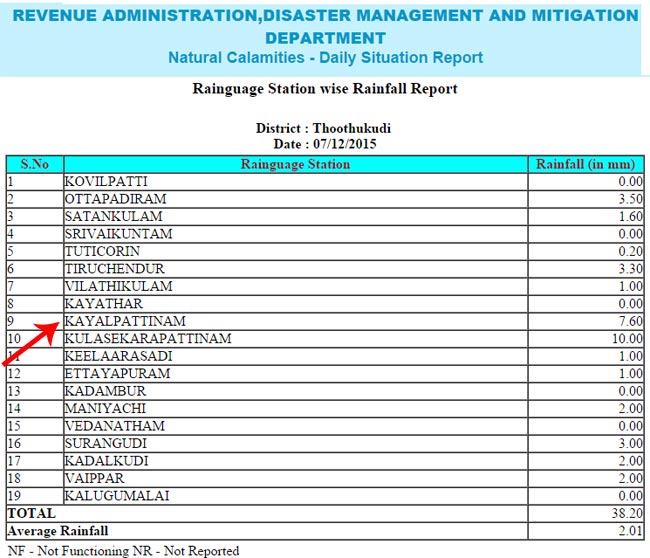The image size is (650, 558).
Task: Select the VAIPPAR station name
Action: coord(95,478)
